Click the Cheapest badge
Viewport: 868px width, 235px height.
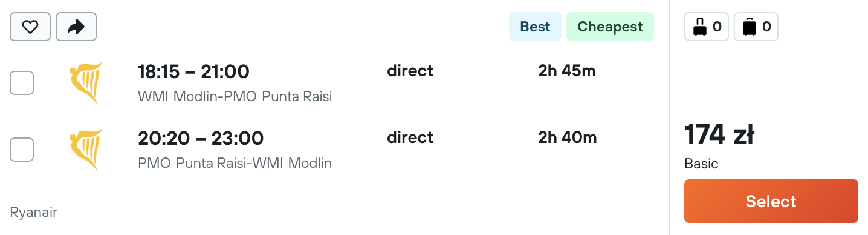click(x=610, y=27)
